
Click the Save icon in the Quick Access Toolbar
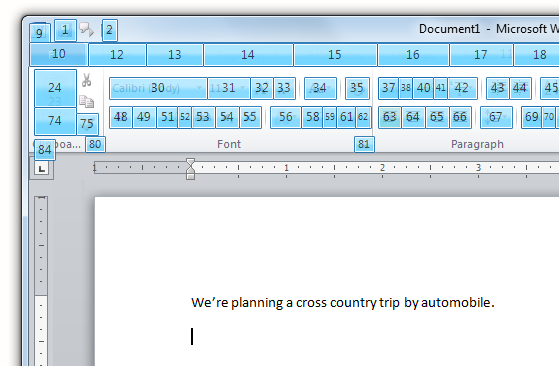tap(65, 30)
